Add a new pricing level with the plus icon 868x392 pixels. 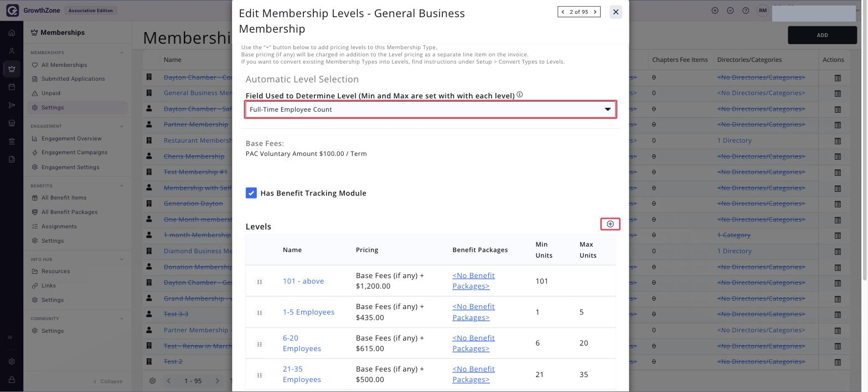click(x=610, y=224)
